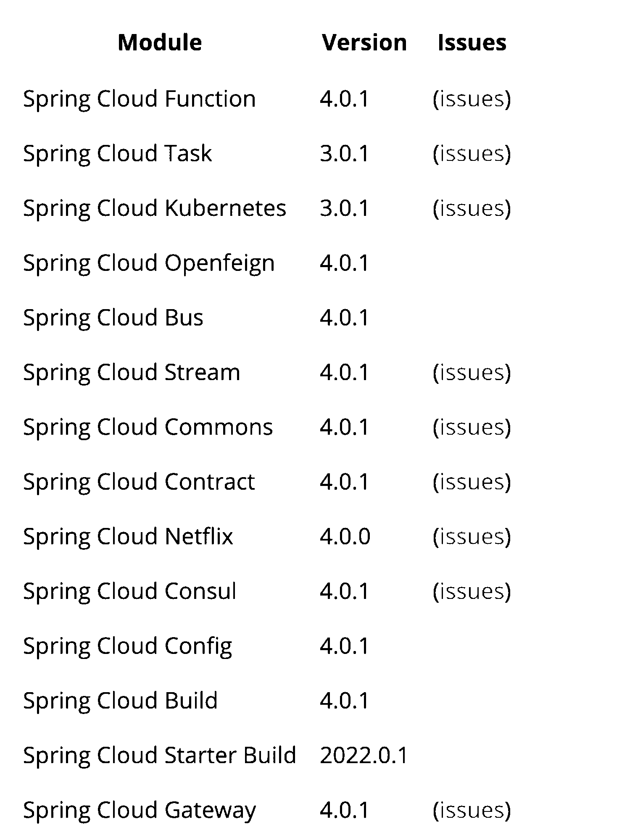Select the Spring Cloud Config module name
This screenshot has height=840, width=643.
click(127, 646)
